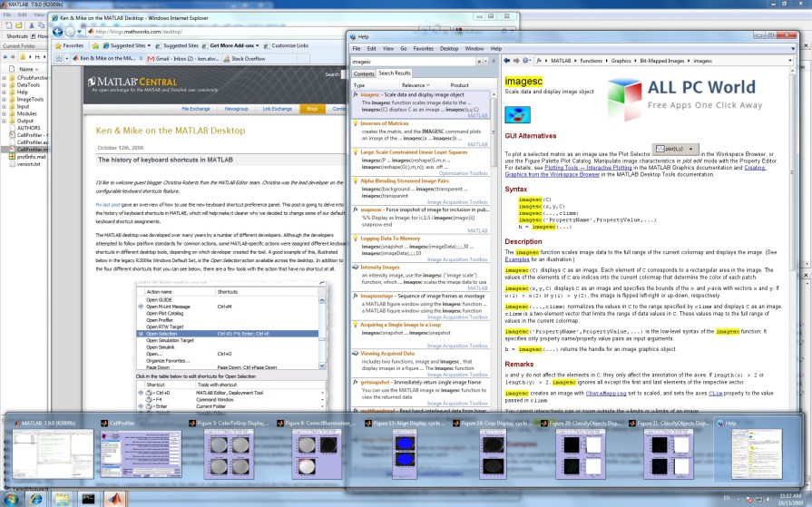Switch to the Contents tab in Help
The height and width of the screenshot is (507, 812).
pos(364,73)
